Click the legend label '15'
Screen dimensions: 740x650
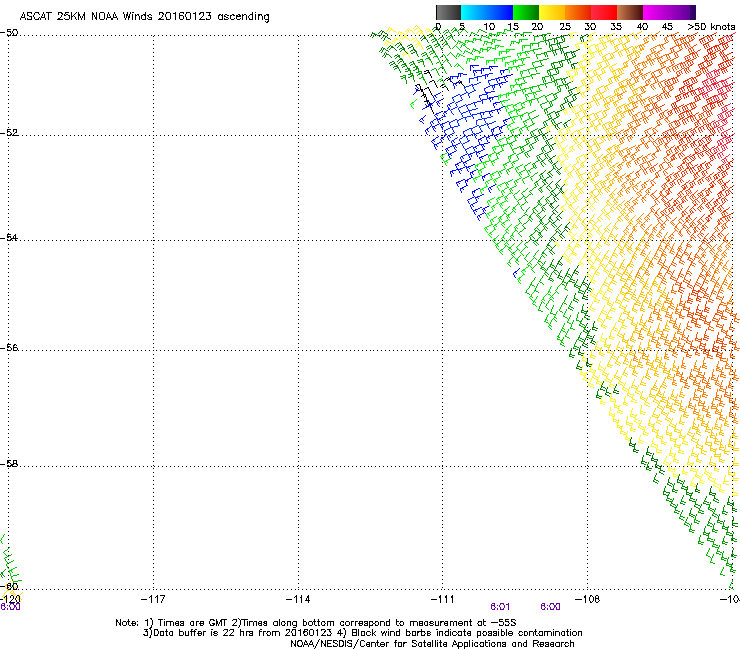click(513, 27)
